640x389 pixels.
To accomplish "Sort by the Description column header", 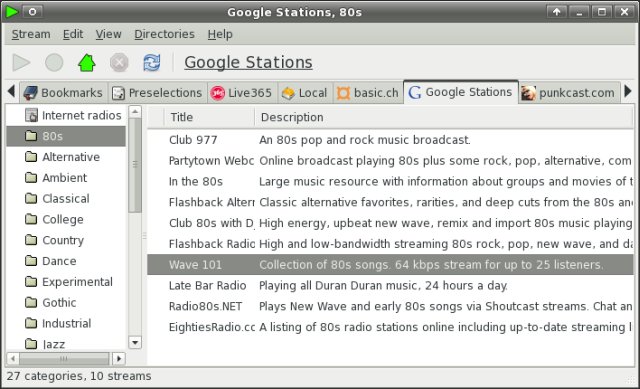I will pyautogui.click(x=444, y=117).
